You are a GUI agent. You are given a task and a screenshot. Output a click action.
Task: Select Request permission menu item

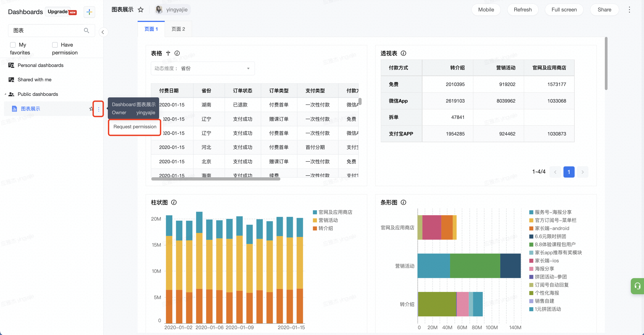[135, 127]
